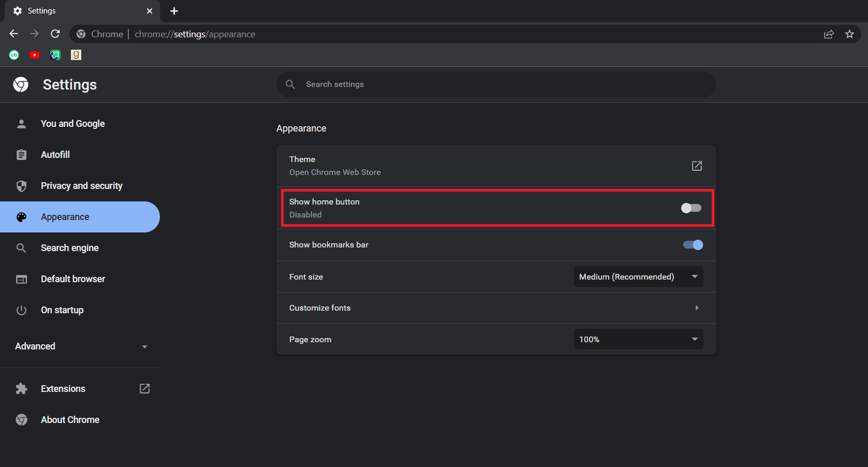The width and height of the screenshot is (868, 467).
Task: Click the Extensions puzzle piece icon
Action: (x=21, y=389)
